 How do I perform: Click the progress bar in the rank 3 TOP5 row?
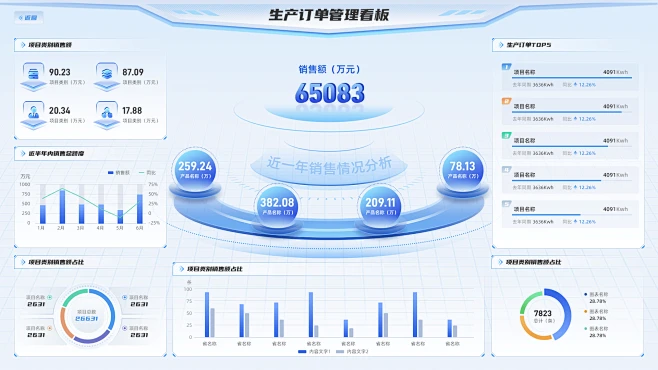click(572, 146)
